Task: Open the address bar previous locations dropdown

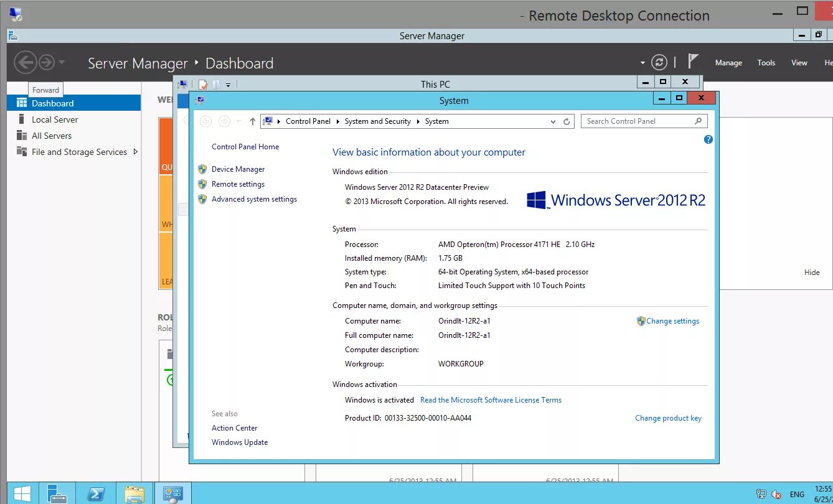Action: (x=553, y=122)
